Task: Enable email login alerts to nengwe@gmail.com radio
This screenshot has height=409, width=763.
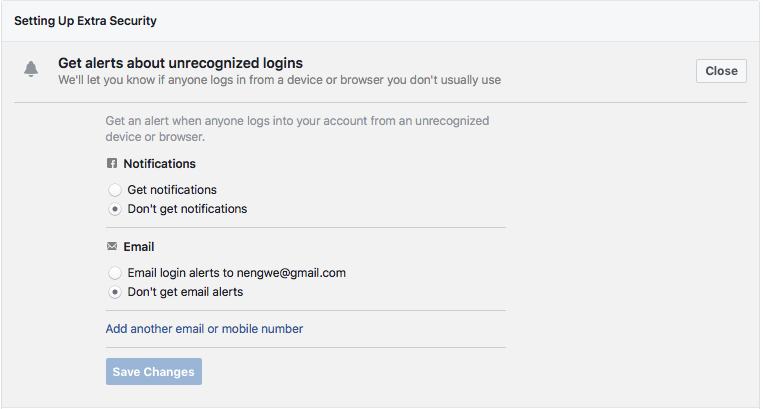Action: click(115, 273)
